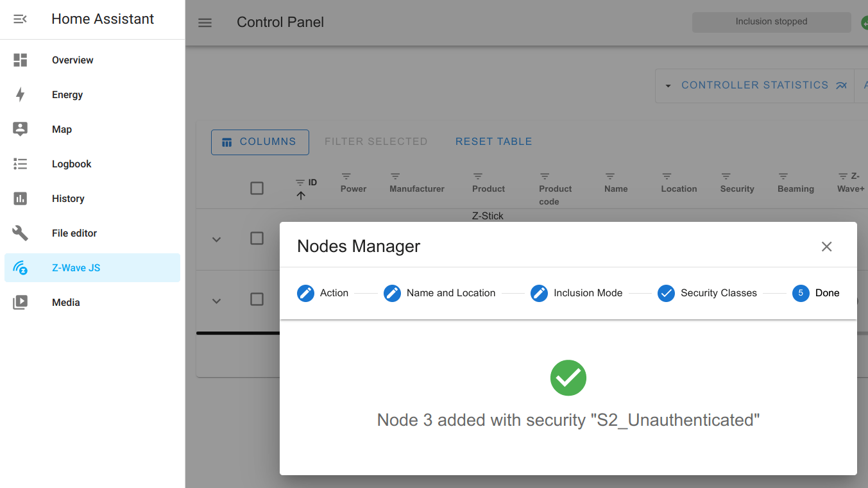Open the Energy panel via lightning icon
This screenshot has height=488, width=868.
20,94
